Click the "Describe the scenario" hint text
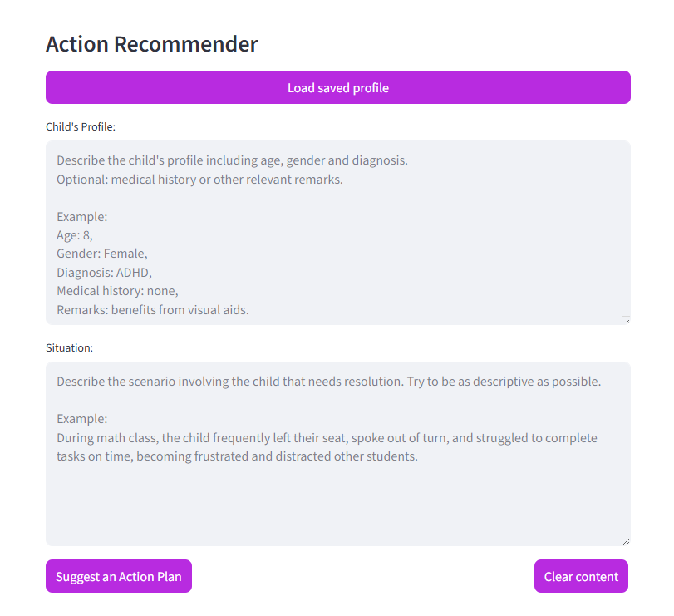The height and width of the screenshot is (616, 674). 328,382
